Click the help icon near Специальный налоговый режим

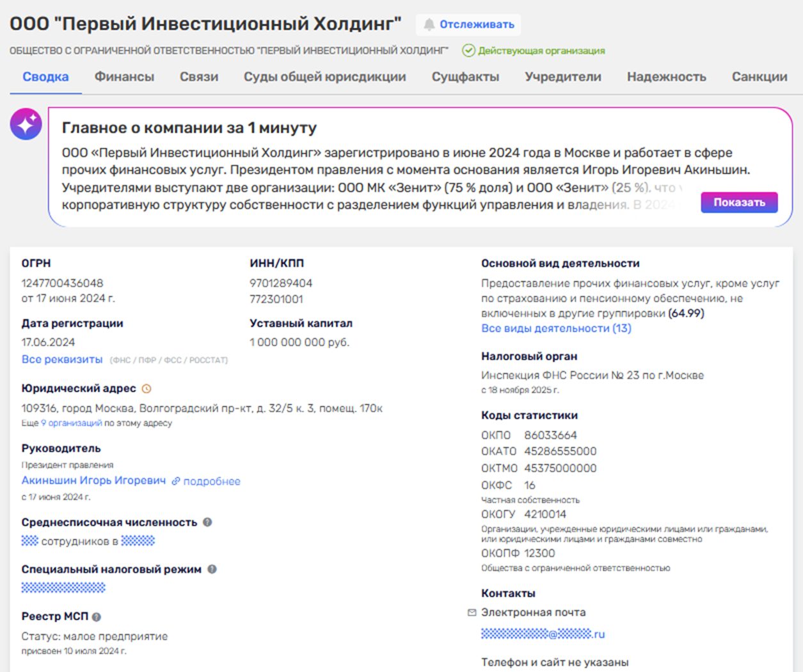coord(212,568)
